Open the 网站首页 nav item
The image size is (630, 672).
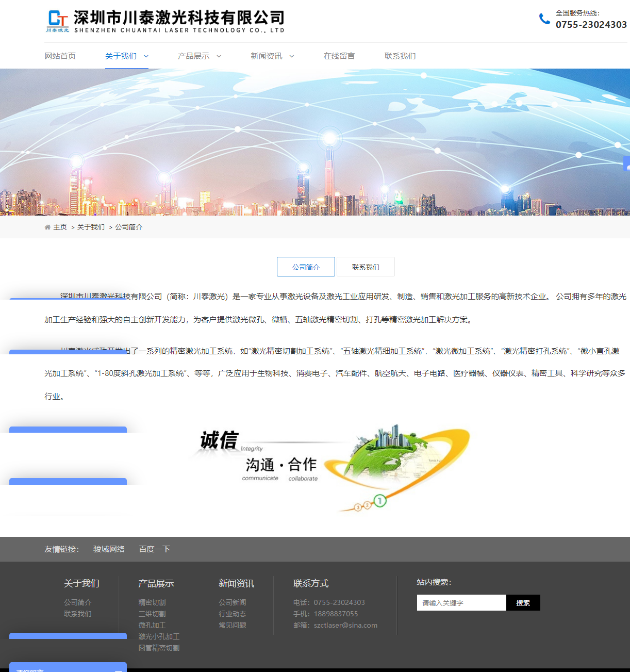pos(60,56)
